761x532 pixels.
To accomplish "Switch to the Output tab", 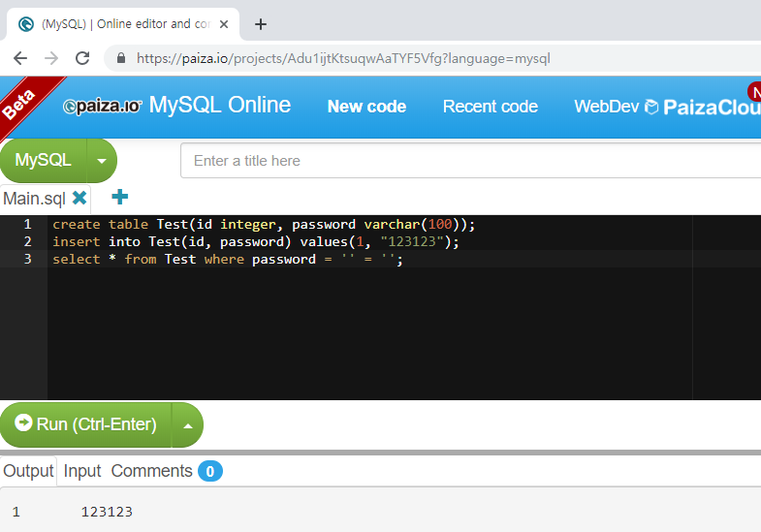I will pos(28,471).
